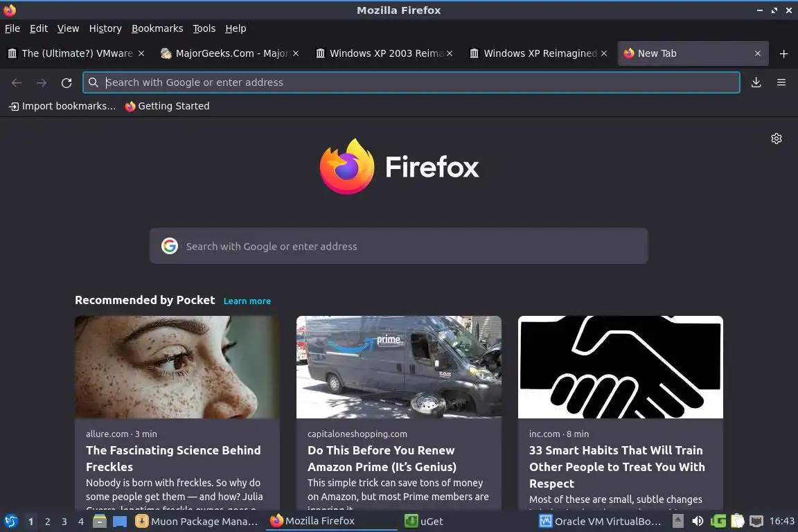Open a new tab with plus button
Viewport: 798px width, 532px height.
click(783, 53)
